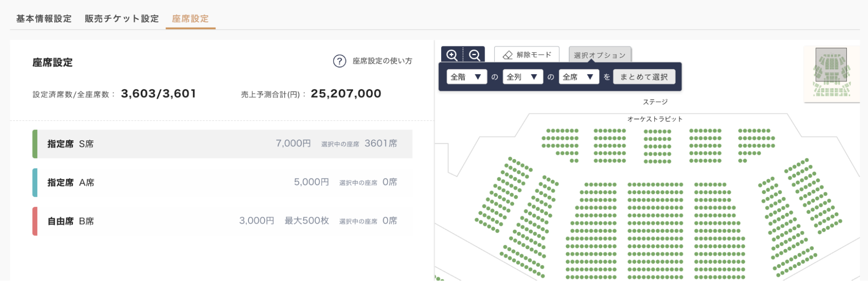Click the zoom in magnifier icon
868x281 pixels.
coord(452,55)
